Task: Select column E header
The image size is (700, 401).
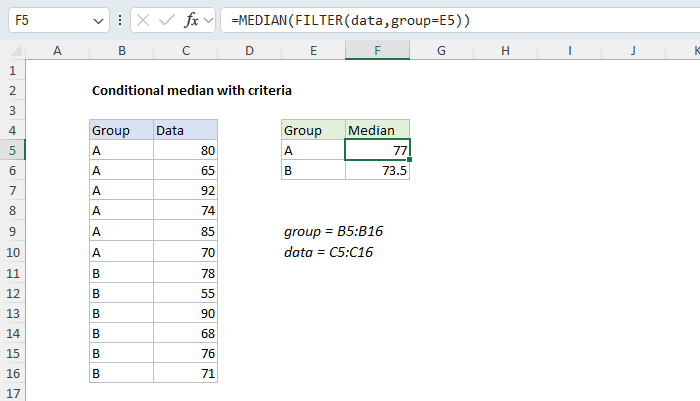Action: pyautogui.click(x=313, y=50)
